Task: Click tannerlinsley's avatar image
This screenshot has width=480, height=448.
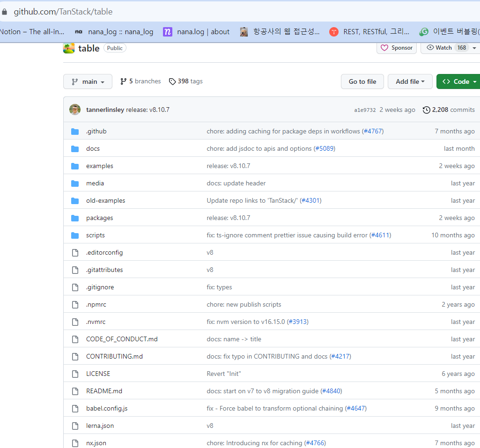Action: pyautogui.click(x=75, y=110)
